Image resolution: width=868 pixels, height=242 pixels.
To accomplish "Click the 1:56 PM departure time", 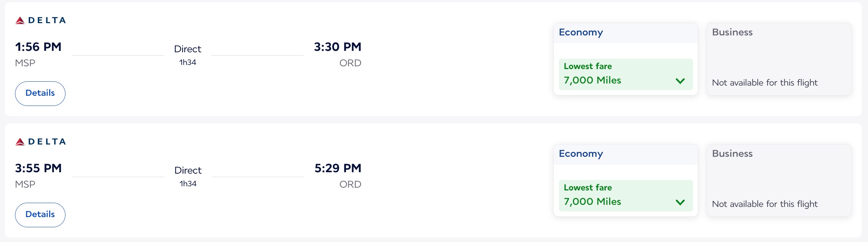I will coord(38,47).
